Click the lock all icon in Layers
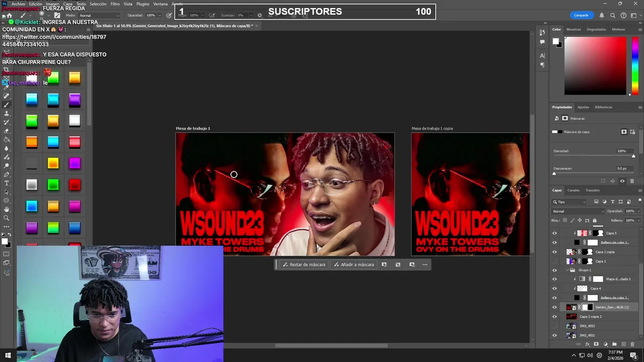Image resolution: width=644 pixels, height=362 pixels. (594, 220)
